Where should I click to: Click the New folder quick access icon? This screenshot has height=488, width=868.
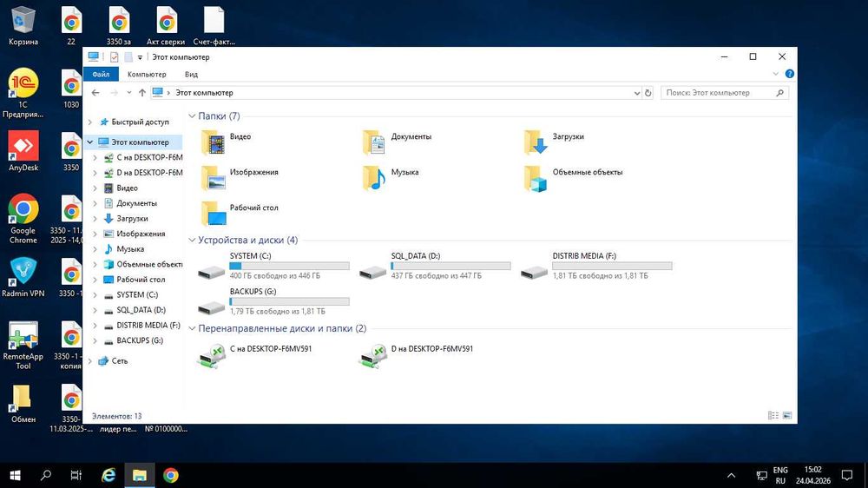128,57
